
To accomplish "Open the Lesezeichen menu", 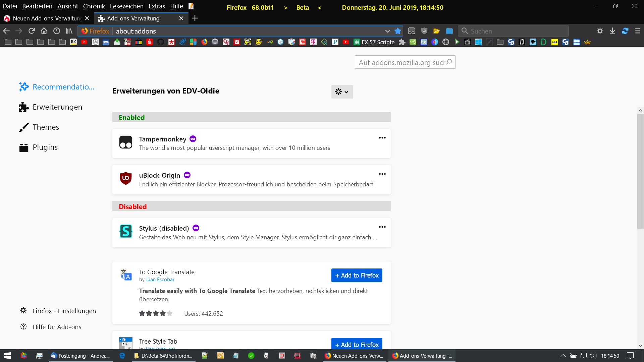I will tap(126, 6).
